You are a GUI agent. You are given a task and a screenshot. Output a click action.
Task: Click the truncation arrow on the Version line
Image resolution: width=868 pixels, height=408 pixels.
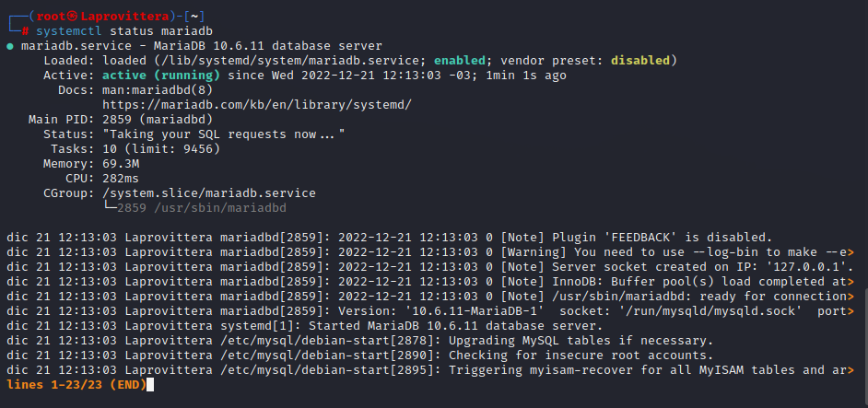[850, 311]
